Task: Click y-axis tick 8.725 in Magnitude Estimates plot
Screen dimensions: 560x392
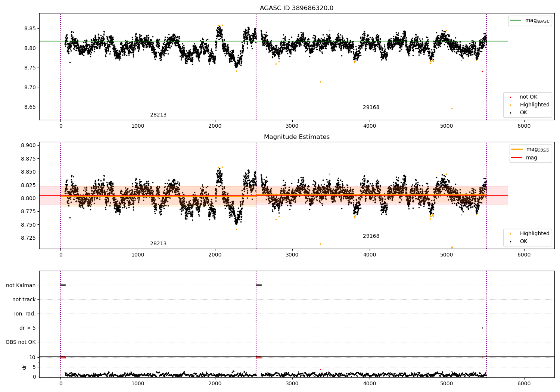Action: 28,238
